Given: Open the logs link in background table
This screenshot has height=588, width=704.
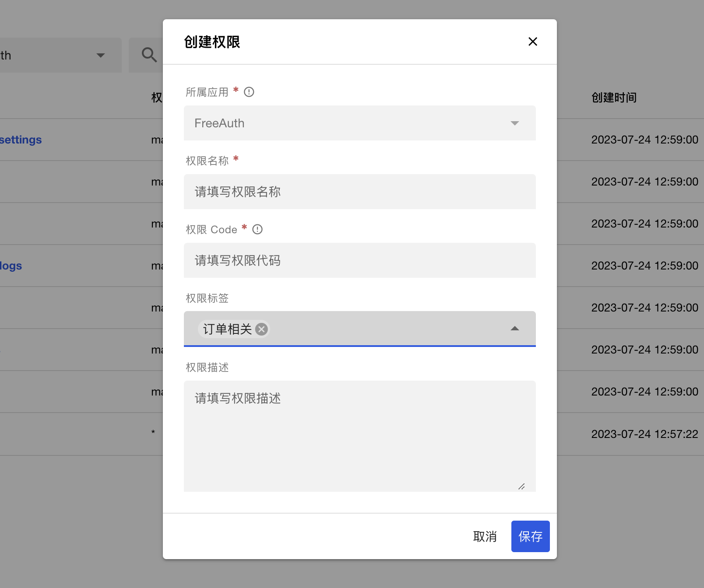Looking at the screenshot, I should pos(11,266).
